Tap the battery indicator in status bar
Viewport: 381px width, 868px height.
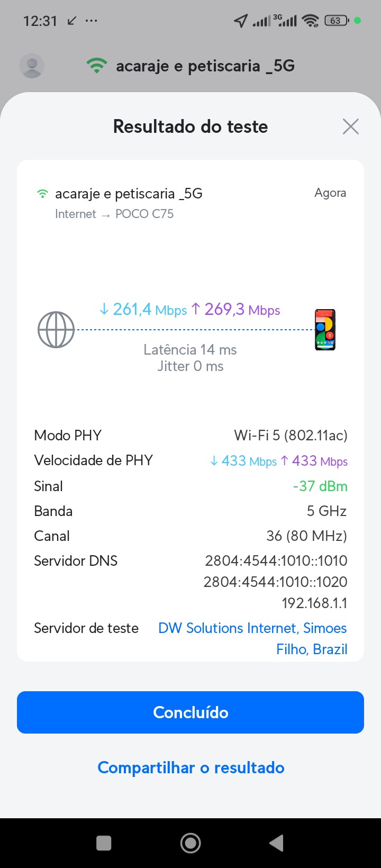click(336, 21)
